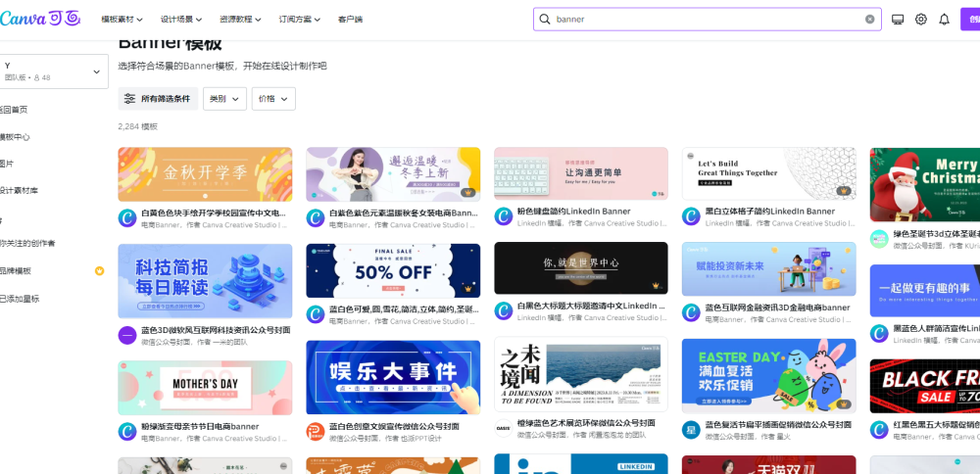The height and width of the screenshot is (474, 980).
Task: Click the avatar beside 白黄色色块手绘开学季 title
Action: 126,218
